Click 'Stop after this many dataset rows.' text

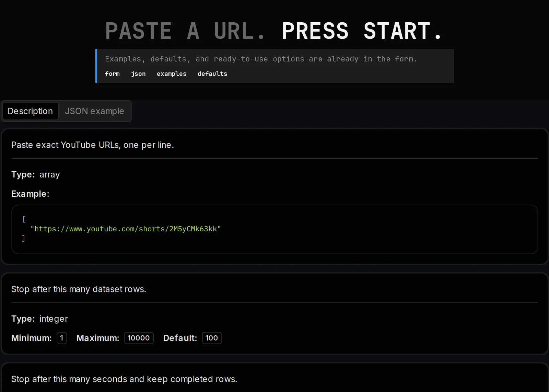79,289
